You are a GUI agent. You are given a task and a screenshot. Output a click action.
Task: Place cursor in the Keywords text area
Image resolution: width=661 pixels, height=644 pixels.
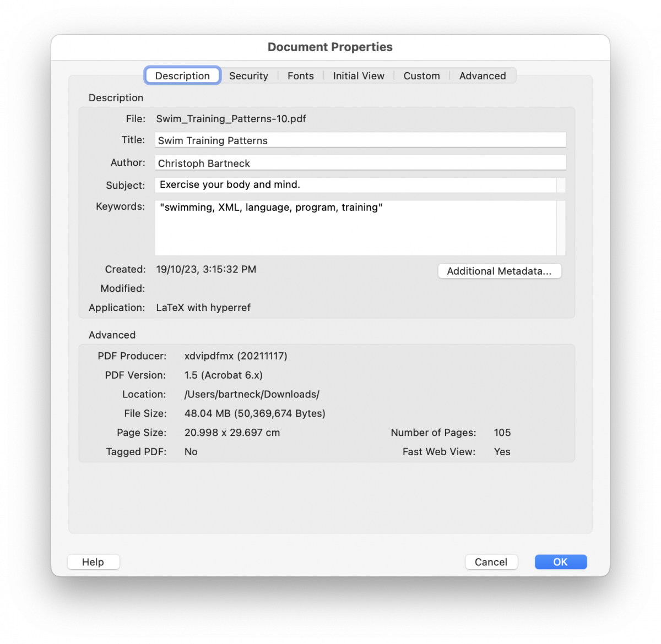(x=355, y=228)
